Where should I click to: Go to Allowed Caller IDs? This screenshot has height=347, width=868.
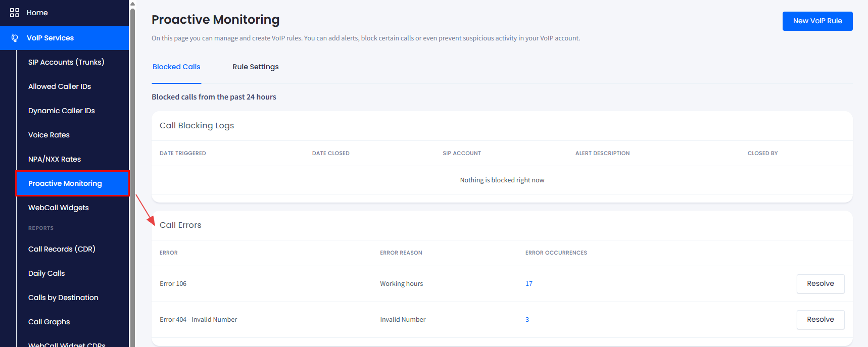[60, 86]
